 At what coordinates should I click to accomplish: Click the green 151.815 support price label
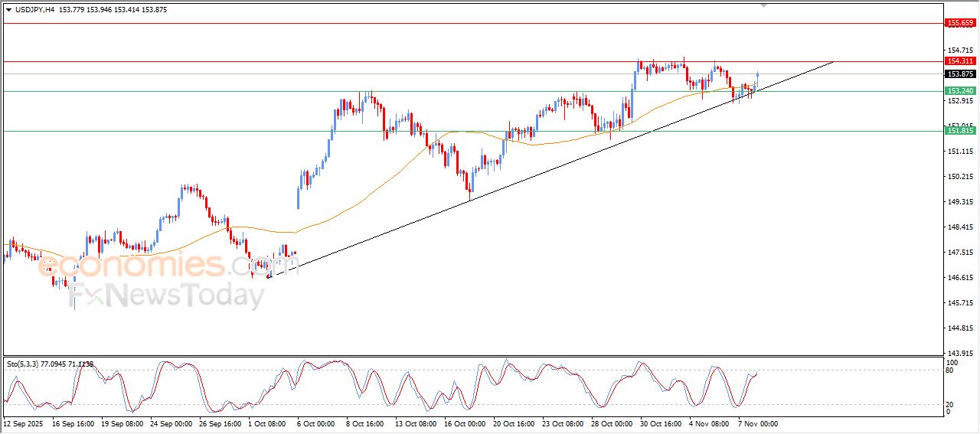pos(960,131)
